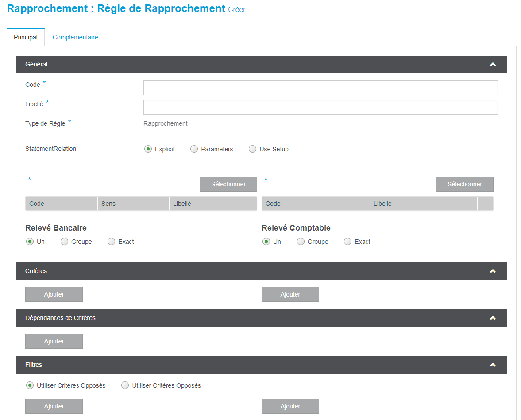
Task: Collapse the Général section chevron
Action: tap(493, 65)
